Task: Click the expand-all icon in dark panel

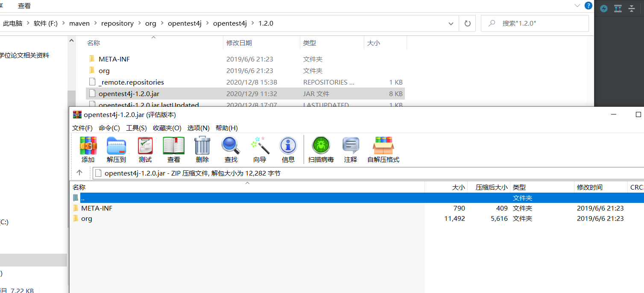Action: (x=618, y=9)
